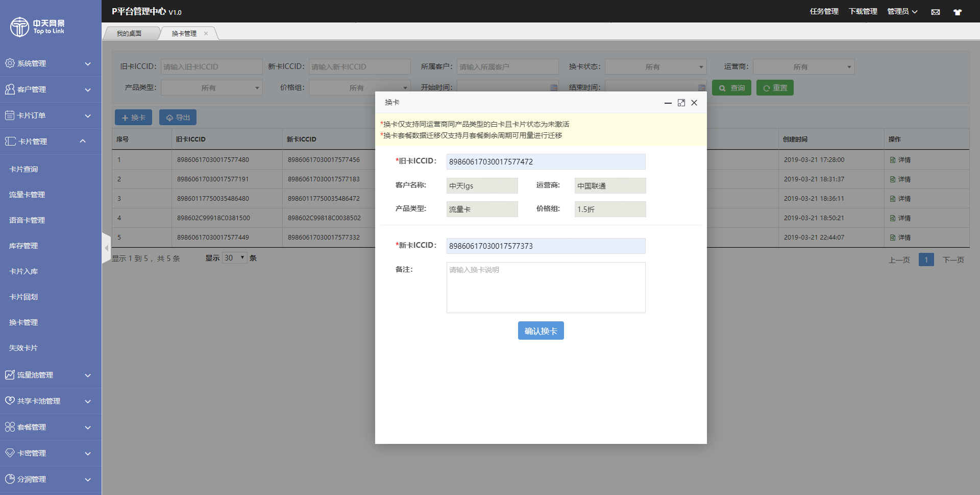The image size is (980, 495).
Task: Open 流量卡管理 in the sidebar
Action: point(27,195)
